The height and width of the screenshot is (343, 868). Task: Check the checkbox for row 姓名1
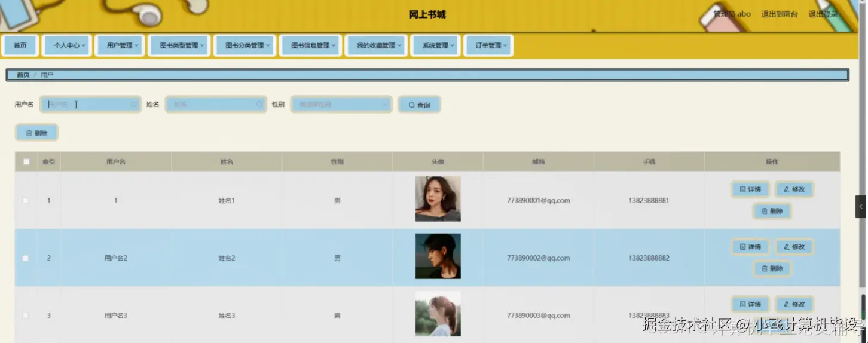coord(26,201)
